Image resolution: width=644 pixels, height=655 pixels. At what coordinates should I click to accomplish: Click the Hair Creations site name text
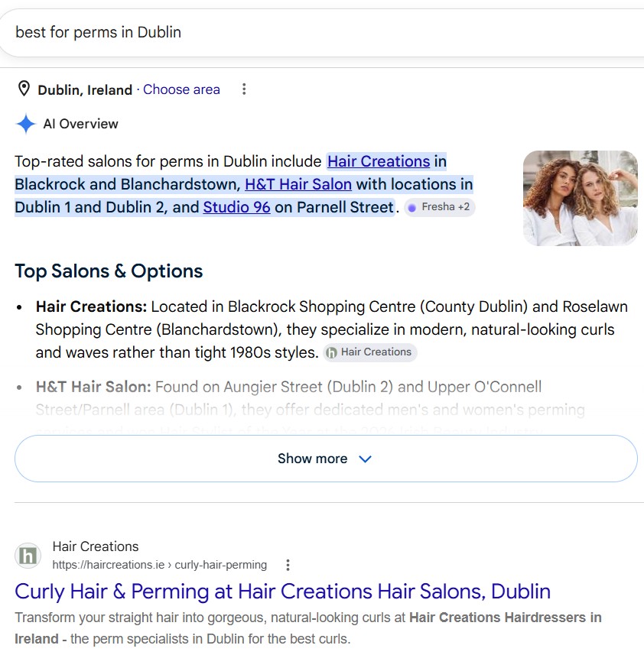click(96, 546)
